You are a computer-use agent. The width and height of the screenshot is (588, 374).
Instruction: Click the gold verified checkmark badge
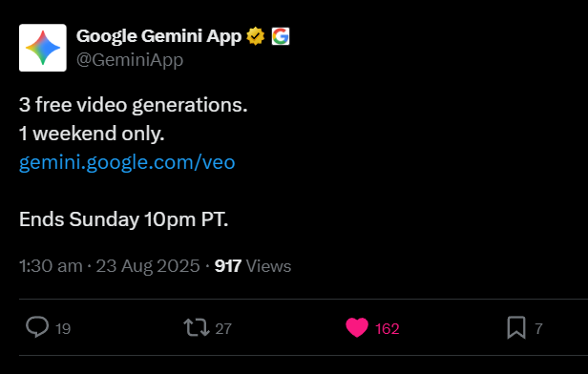[x=256, y=36]
